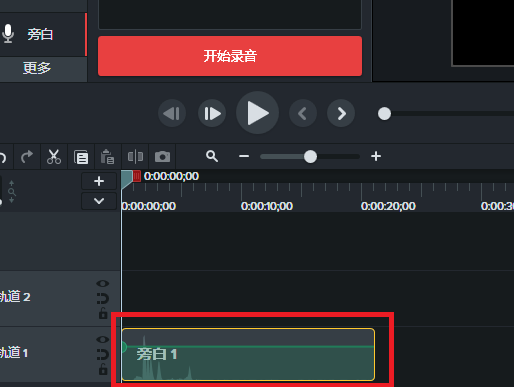Expand the track options chevron dropdown
Screen dimensions: 514x387
click(x=99, y=201)
